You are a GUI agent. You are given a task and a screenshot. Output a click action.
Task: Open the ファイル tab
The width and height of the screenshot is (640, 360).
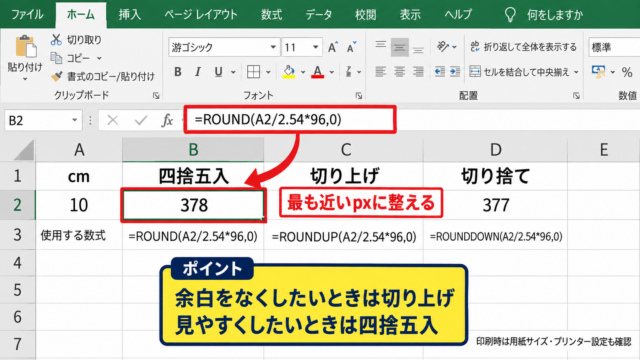[x=27, y=15]
